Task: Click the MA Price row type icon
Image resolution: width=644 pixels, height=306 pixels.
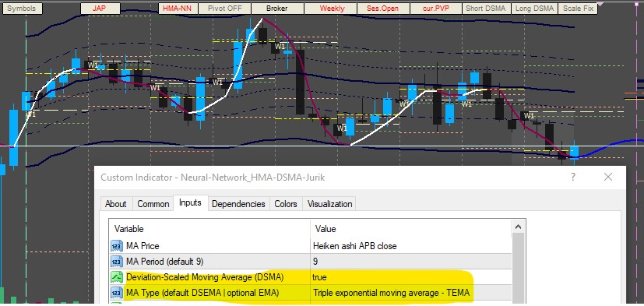Action: (x=117, y=246)
